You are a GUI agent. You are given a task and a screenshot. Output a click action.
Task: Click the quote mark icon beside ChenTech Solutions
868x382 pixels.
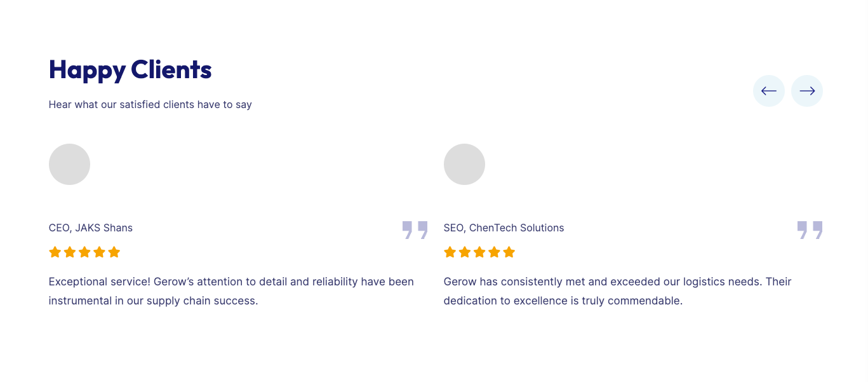[x=810, y=230]
